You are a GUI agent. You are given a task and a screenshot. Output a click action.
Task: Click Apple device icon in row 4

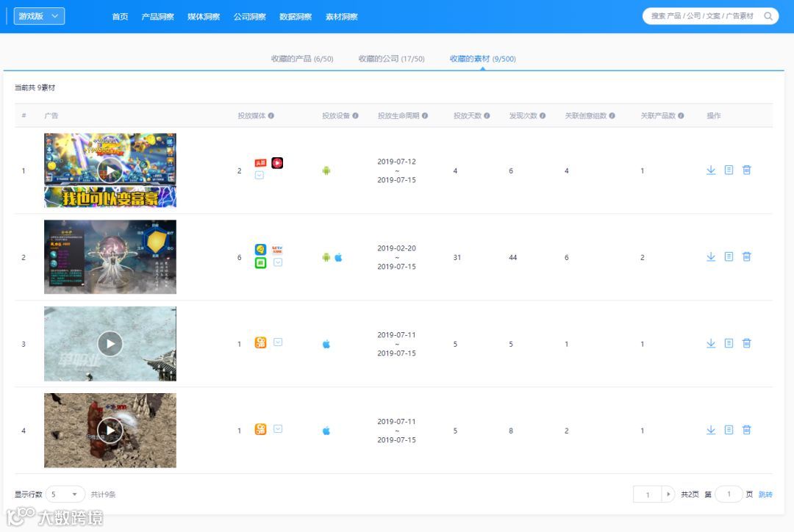(x=326, y=431)
